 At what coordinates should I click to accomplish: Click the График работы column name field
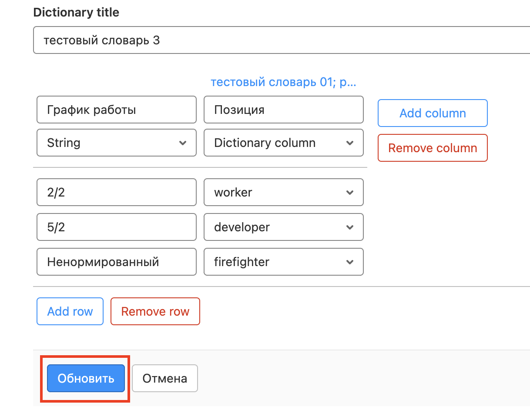pos(117,110)
